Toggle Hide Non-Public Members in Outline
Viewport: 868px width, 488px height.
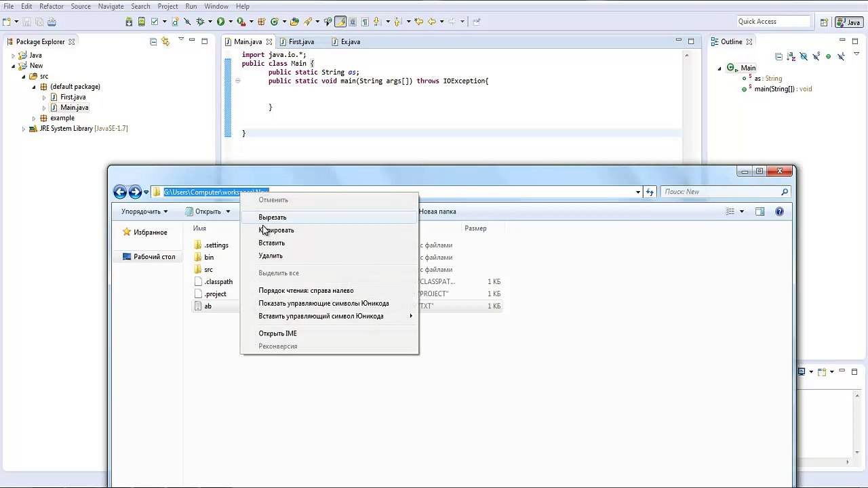[x=828, y=57]
